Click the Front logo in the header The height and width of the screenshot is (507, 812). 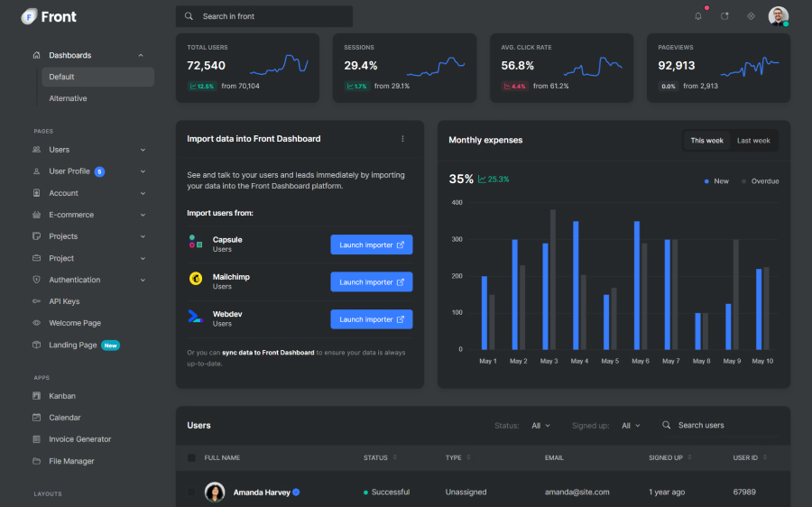(x=49, y=16)
